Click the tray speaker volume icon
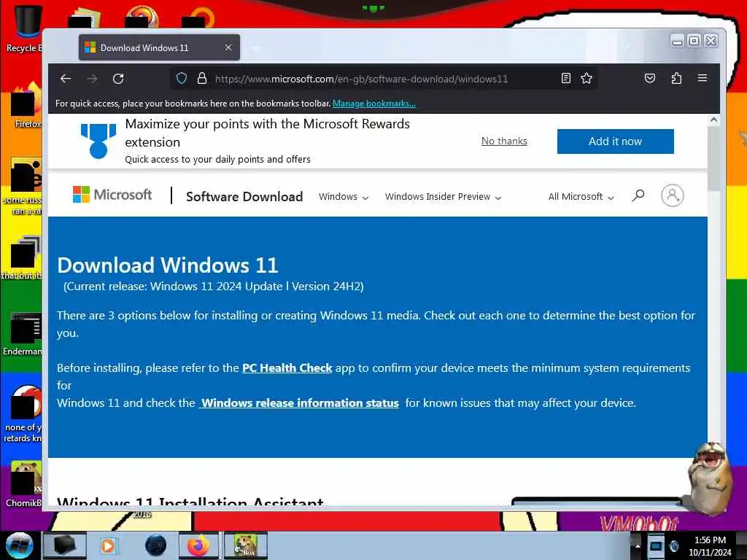The image size is (747, 560). click(x=673, y=546)
